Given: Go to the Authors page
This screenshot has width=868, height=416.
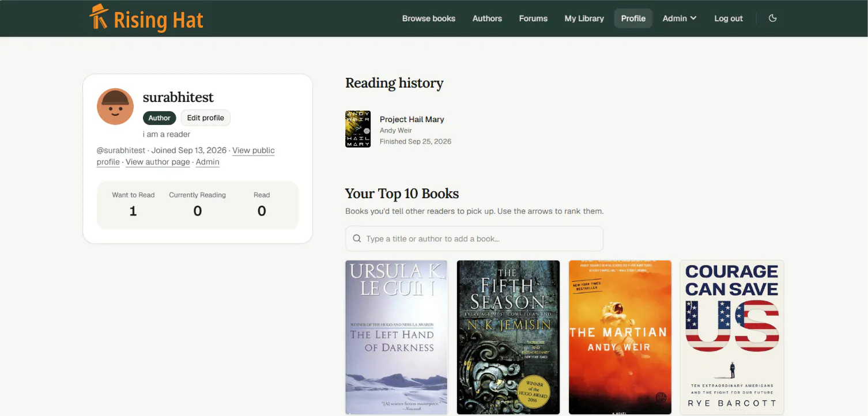Looking at the screenshot, I should (x=487, y=18).
